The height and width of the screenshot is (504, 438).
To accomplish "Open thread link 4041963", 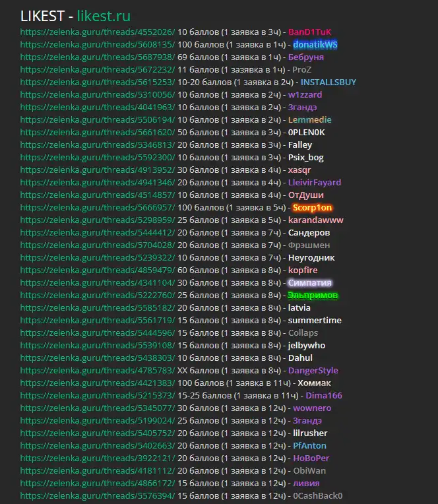I will click(98, 108).
